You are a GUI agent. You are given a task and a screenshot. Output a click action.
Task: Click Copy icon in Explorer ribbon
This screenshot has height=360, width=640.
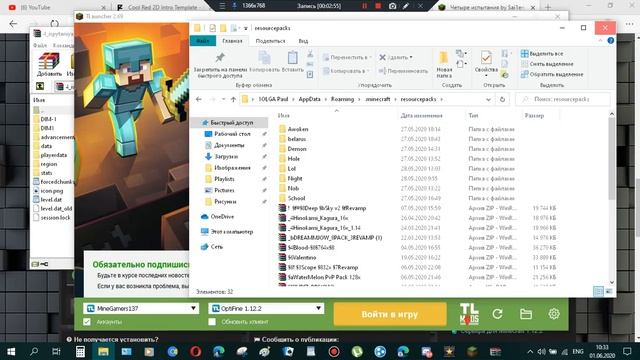click(264, 58)
